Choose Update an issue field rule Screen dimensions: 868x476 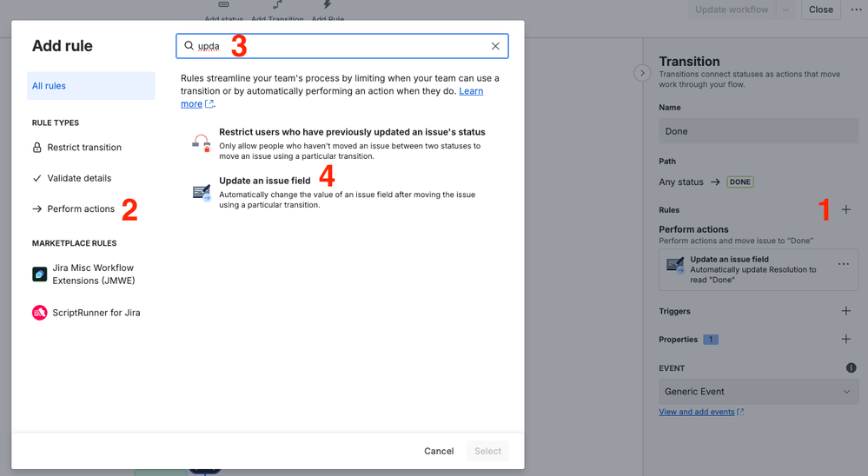264,181
